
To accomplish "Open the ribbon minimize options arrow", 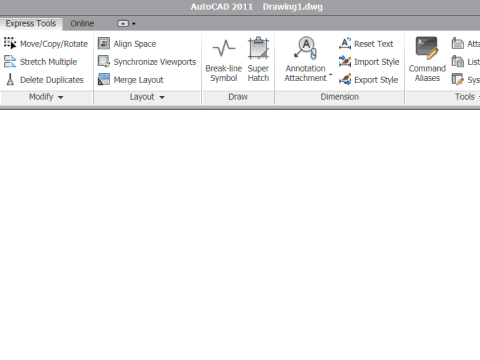I will point(134,24).
